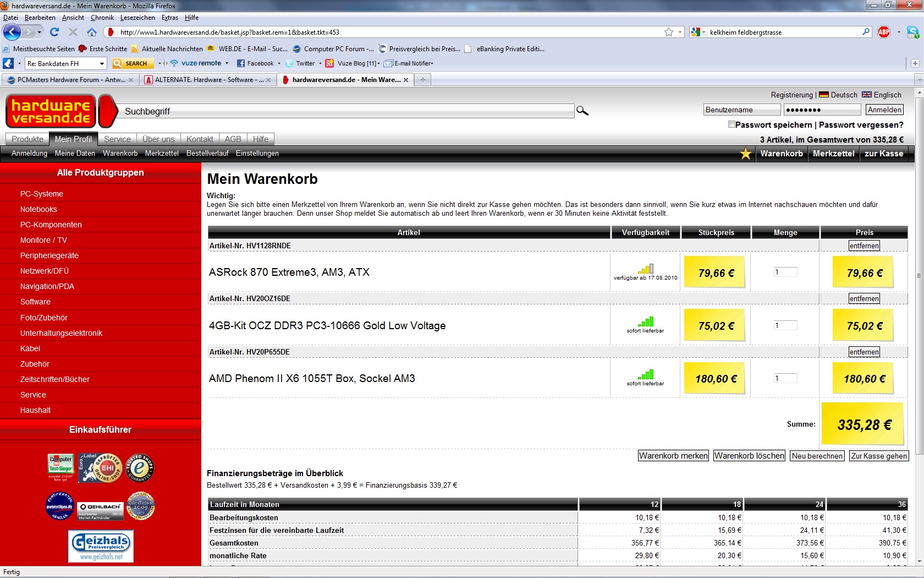The width and height of the screenshot is (924, 578).
Task: Edit the Menge field for ASRock 870 Extreme3
Action: 785,272
